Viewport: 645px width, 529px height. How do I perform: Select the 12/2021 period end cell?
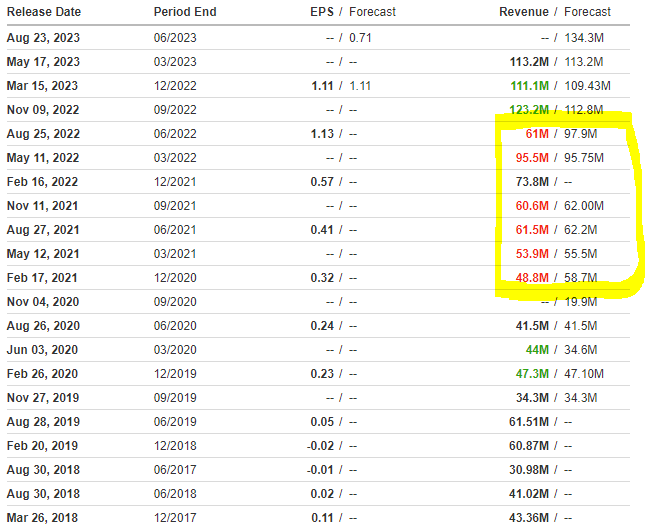point(174,182)
